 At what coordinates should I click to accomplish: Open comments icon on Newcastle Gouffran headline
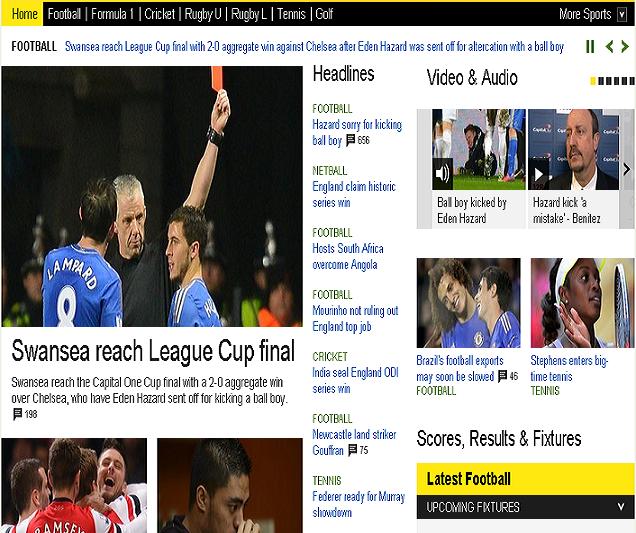[351, 451]
